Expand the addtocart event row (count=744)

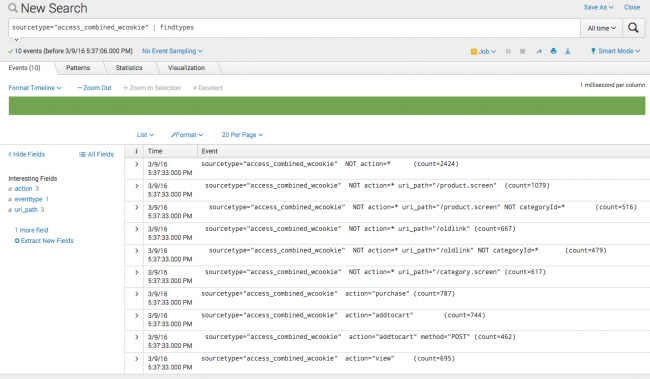point(136,316)
